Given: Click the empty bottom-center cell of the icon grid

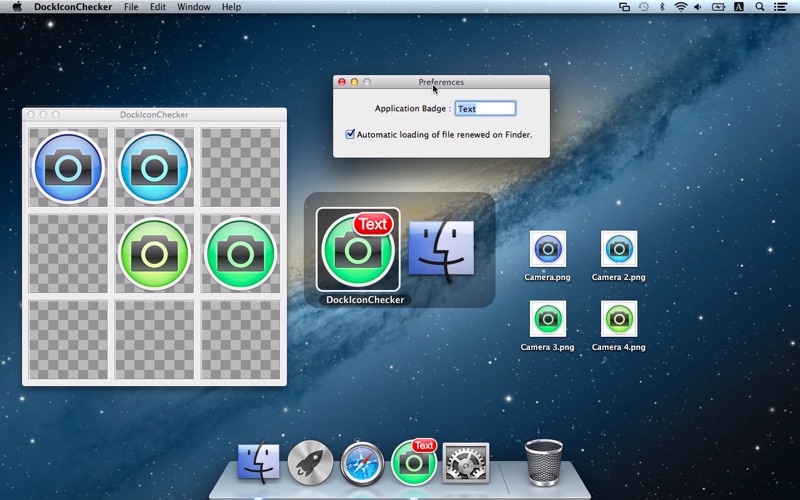Looking at the screenshot, I should (155, 340).
